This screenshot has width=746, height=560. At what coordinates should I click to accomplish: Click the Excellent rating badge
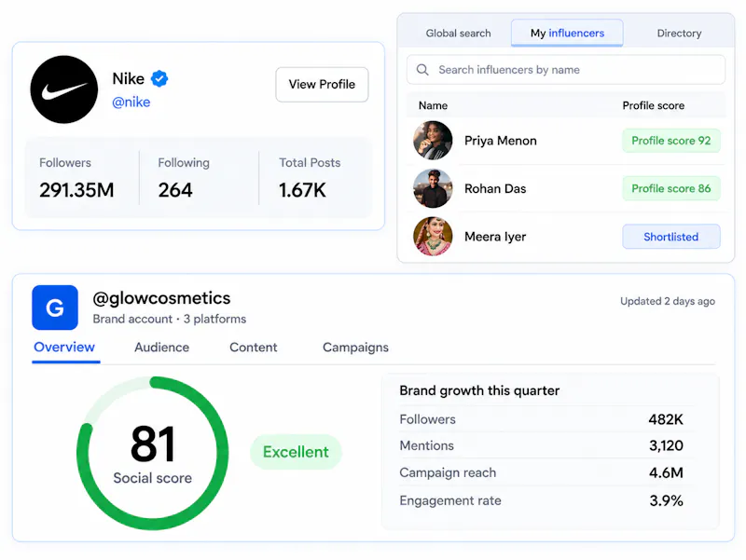296,452
